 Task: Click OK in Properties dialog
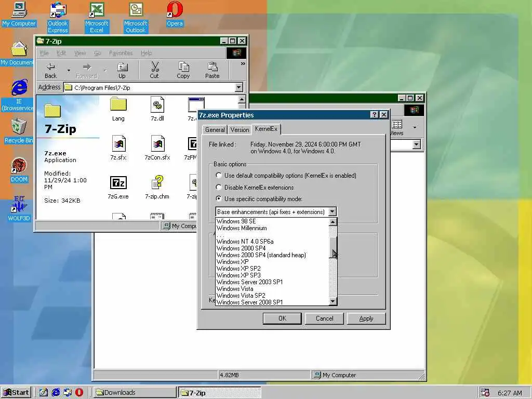[282, 318]
